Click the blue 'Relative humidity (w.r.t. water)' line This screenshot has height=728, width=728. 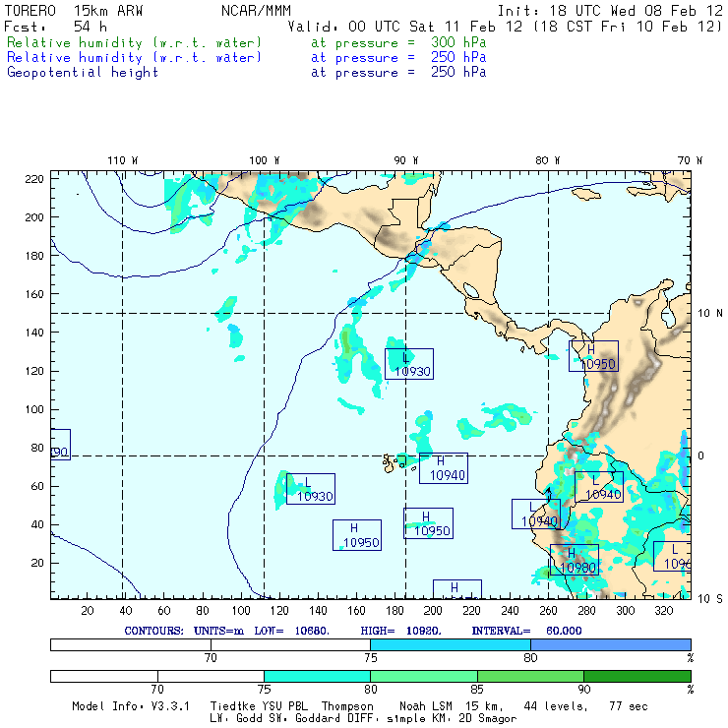tap(134, 58)
